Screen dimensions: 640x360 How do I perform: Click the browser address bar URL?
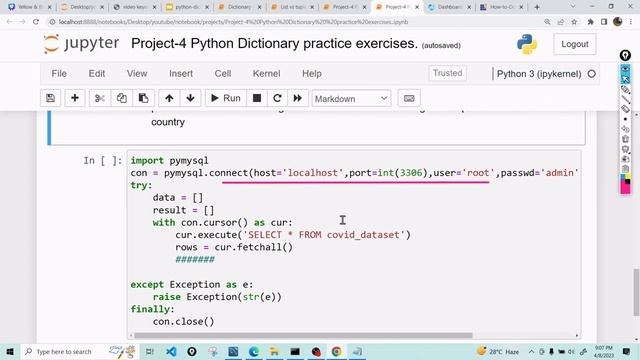pyautogui.click(x=233, y=22)
